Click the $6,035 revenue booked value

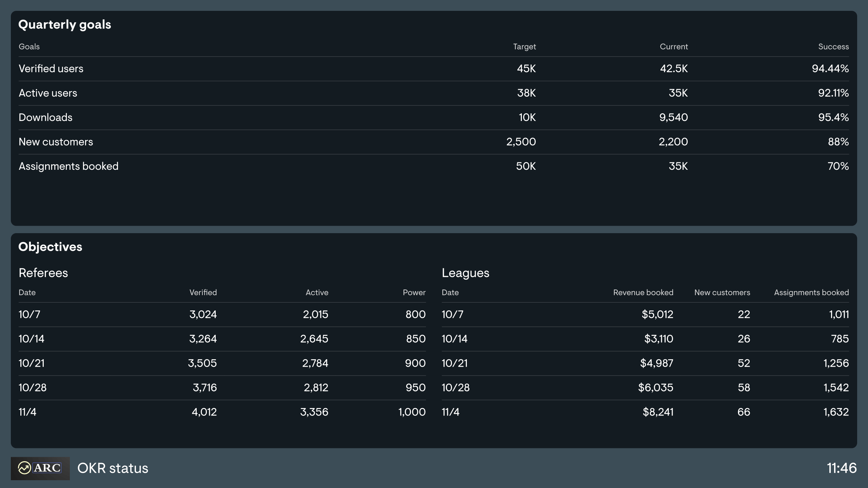(655, 387)
